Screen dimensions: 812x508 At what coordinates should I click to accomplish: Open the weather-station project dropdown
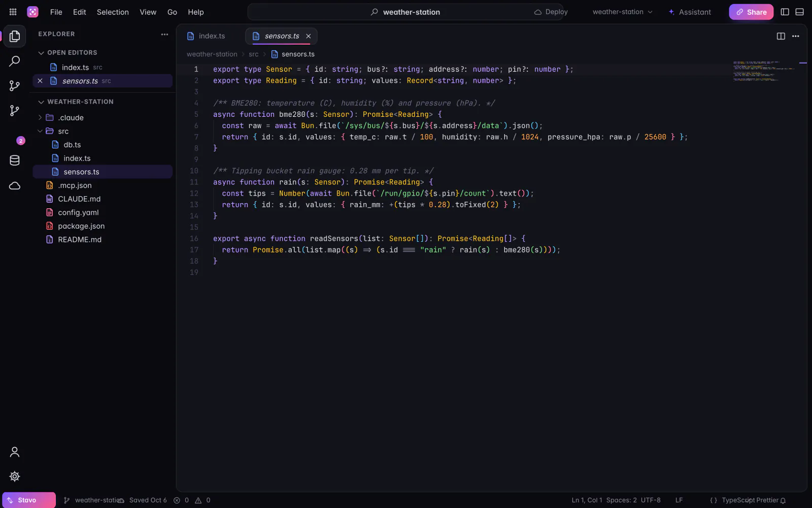pos(623,12)
